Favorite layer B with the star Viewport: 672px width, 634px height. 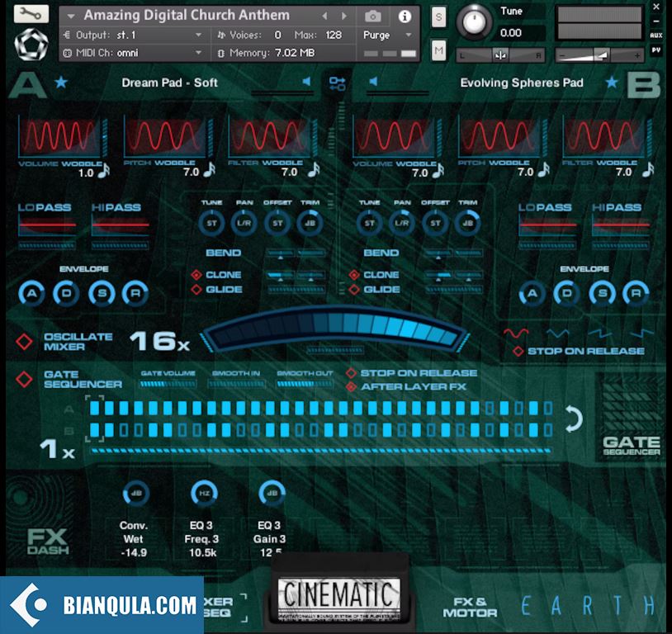[612, 82]
